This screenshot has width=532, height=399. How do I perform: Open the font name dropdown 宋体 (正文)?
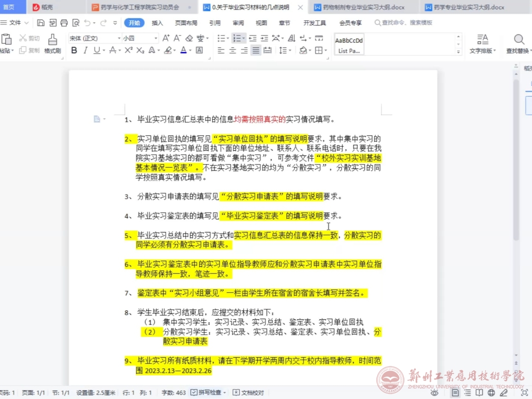pos(95,38)
